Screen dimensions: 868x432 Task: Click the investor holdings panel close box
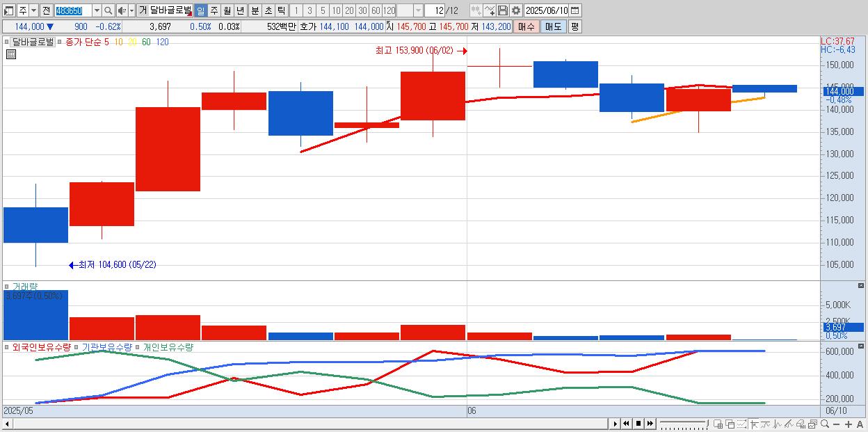pos(861,346)
